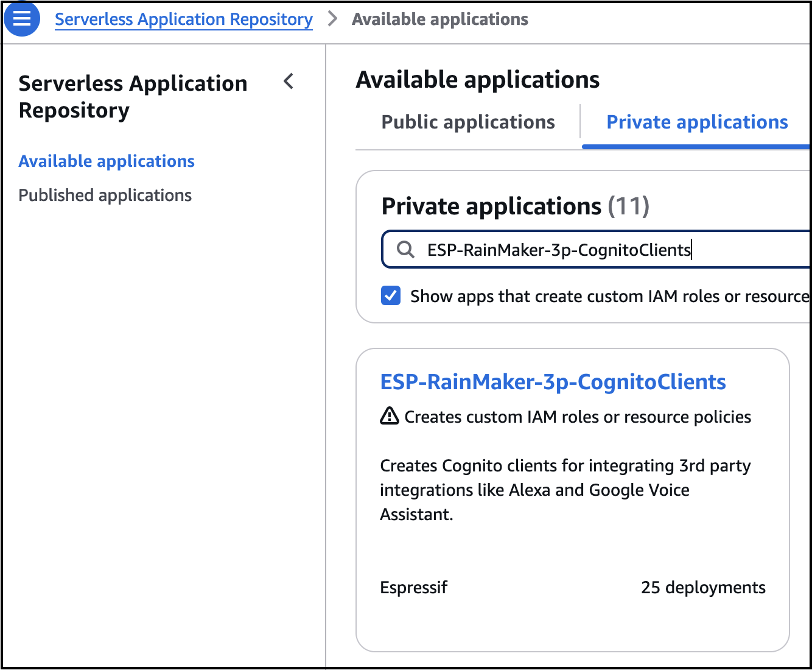Screen dimensions: 812x670
Task: Open the ESP-RainMaker-3p-CognitoClients application
Action: [x=553, y=382]
